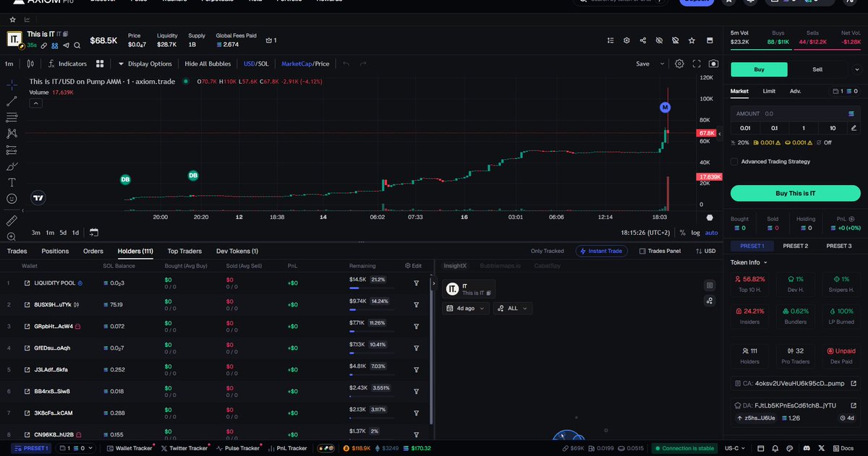Open the 1m interval selector
This screenshot has width=868, height=456.
pyautogui.click(x=9, y=64)
